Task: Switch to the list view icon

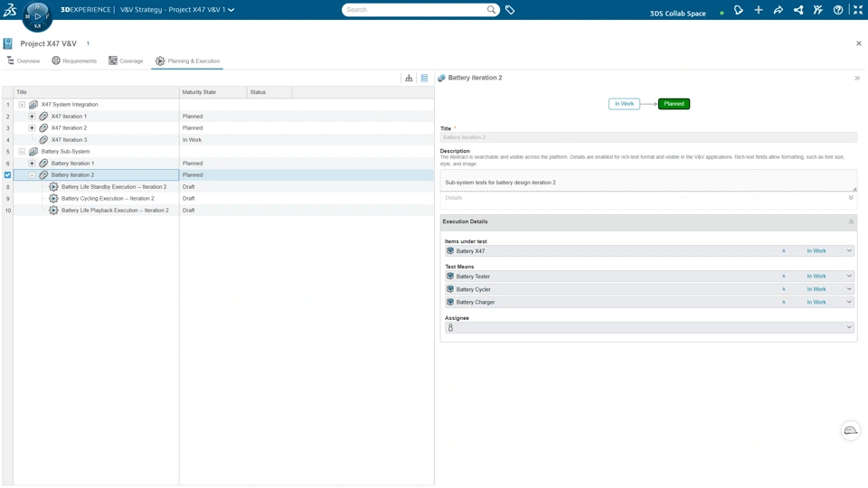Action: pos(425,78)
